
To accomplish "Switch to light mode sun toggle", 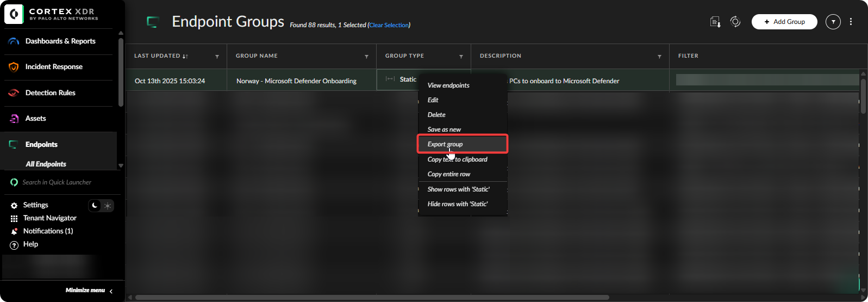I will click(x=108, y=205).
